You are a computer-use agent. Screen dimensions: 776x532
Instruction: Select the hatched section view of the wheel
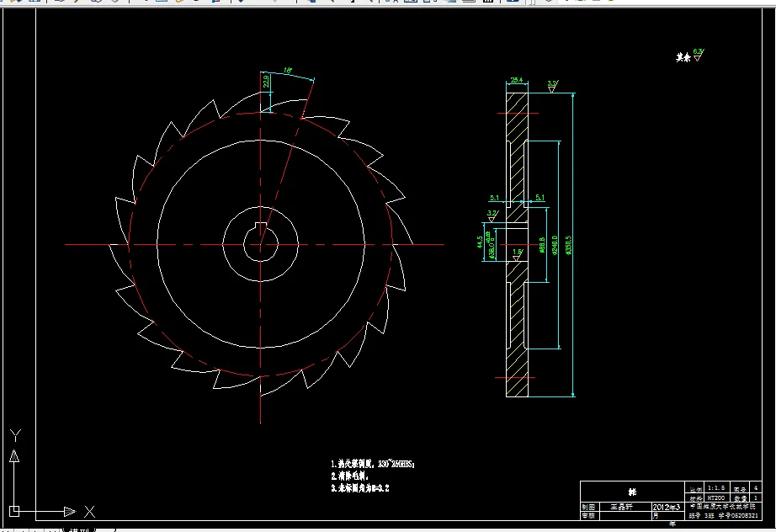(517, 245)
